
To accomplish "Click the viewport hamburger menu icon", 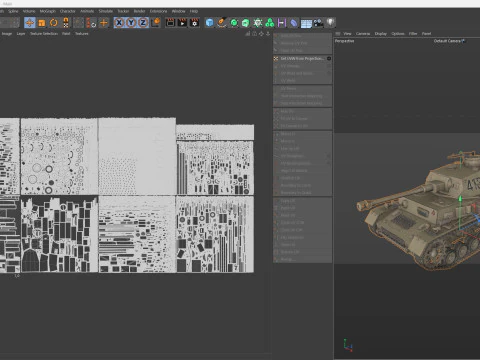I will tap(338, 34).
